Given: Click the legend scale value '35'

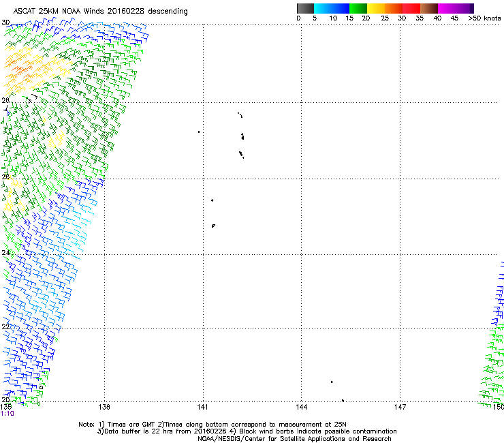Looking at the screenshot, I should [x=420, y=18].
